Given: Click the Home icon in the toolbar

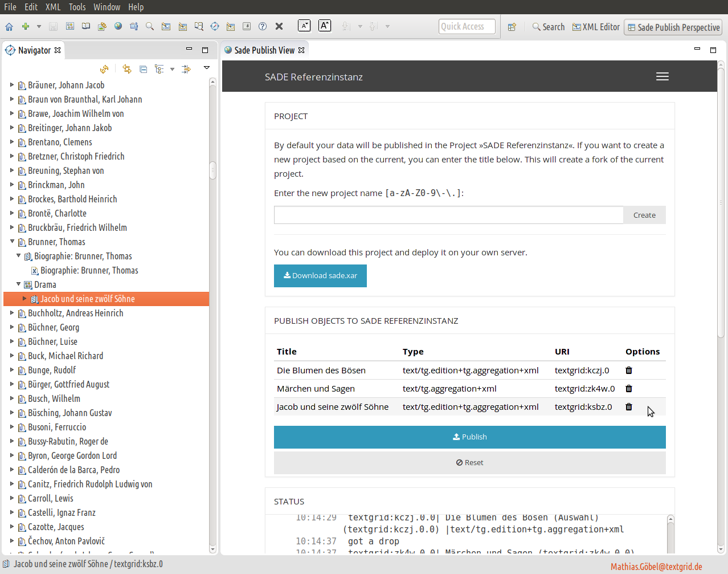Looking at the screenshot, I should click(9, 27).
